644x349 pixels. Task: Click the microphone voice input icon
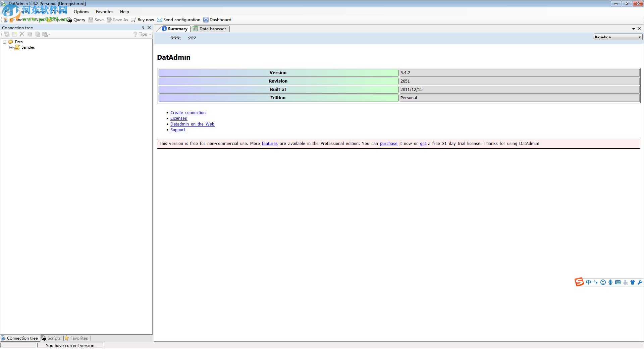(610, 282)
